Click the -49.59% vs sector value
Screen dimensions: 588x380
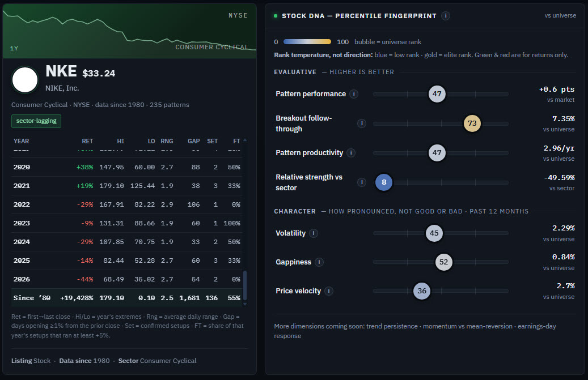click(559, 177)
